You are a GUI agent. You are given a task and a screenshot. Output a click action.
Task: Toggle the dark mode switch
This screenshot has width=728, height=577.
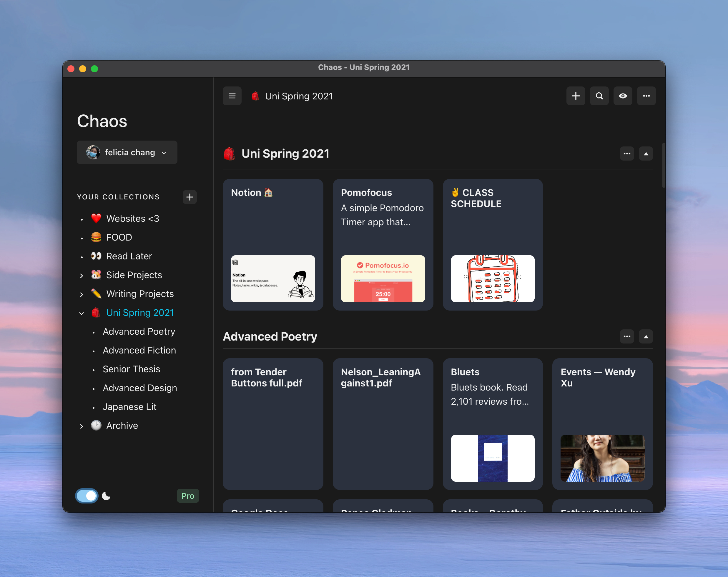tap(87, 496)
